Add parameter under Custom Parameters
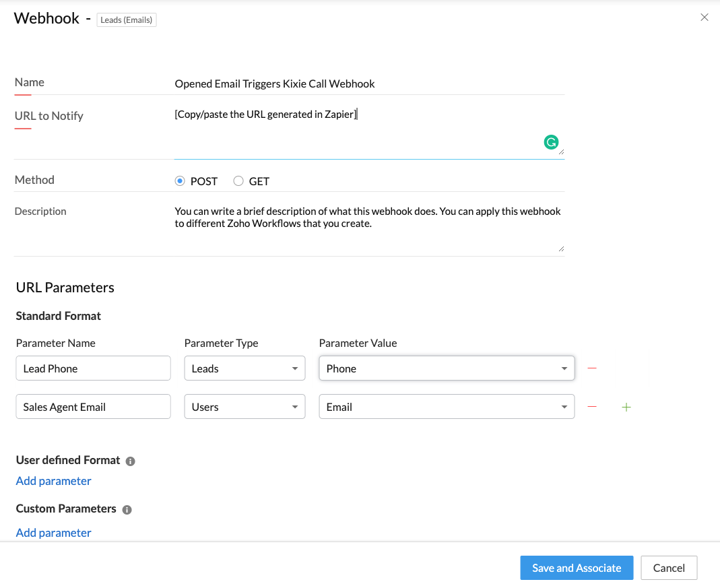The height and width of the screenshot is (588, 720). [54, 533]
